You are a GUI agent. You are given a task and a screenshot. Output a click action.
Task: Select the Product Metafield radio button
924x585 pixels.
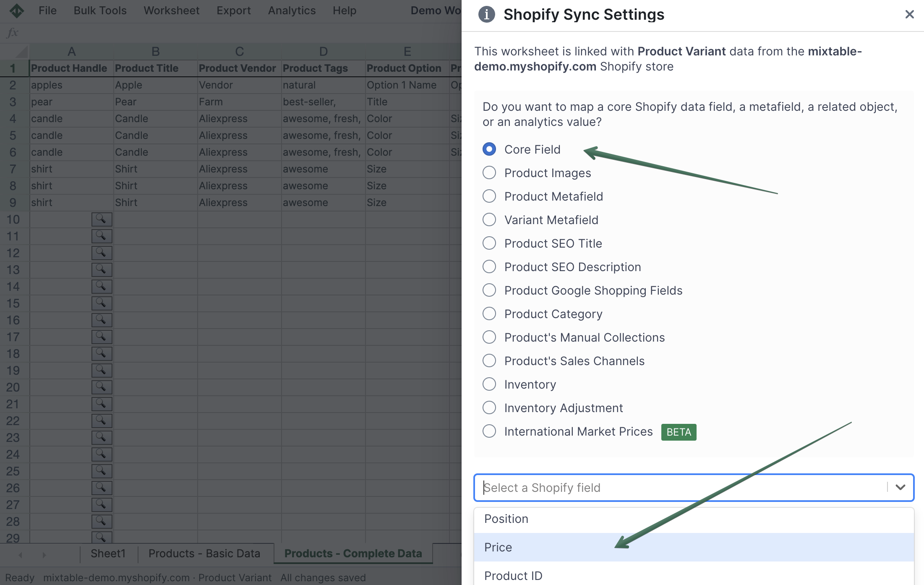tap(489, 196)
